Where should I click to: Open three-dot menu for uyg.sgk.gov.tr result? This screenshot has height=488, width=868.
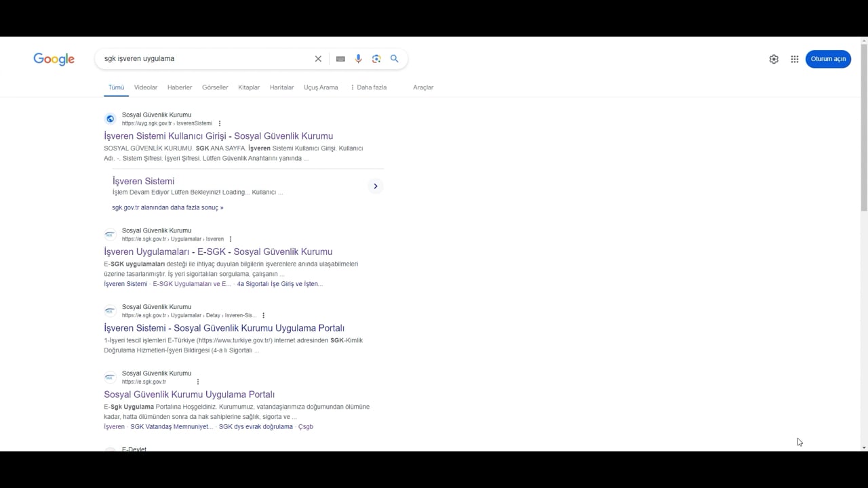tap(219, 123)
